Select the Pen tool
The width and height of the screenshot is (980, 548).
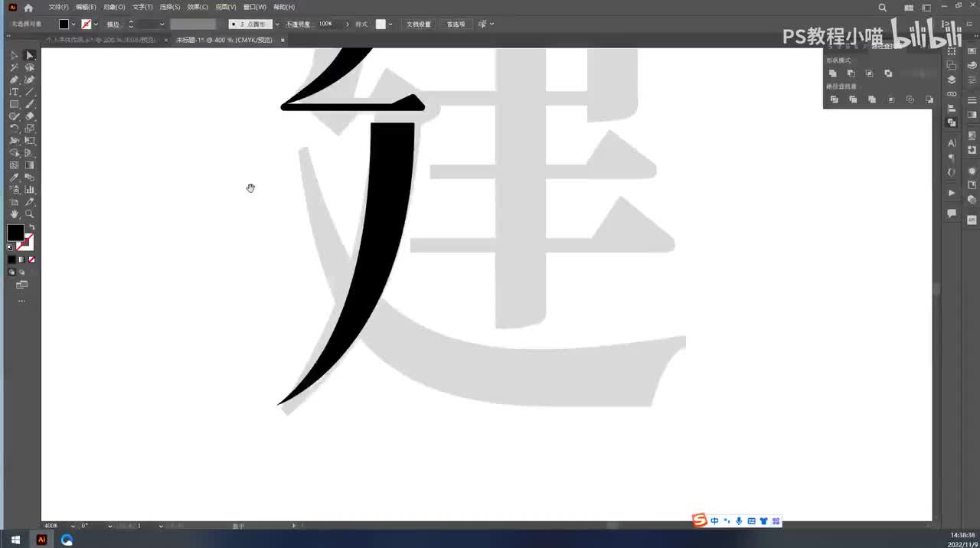pyautogui.click(x=14, y=80)
